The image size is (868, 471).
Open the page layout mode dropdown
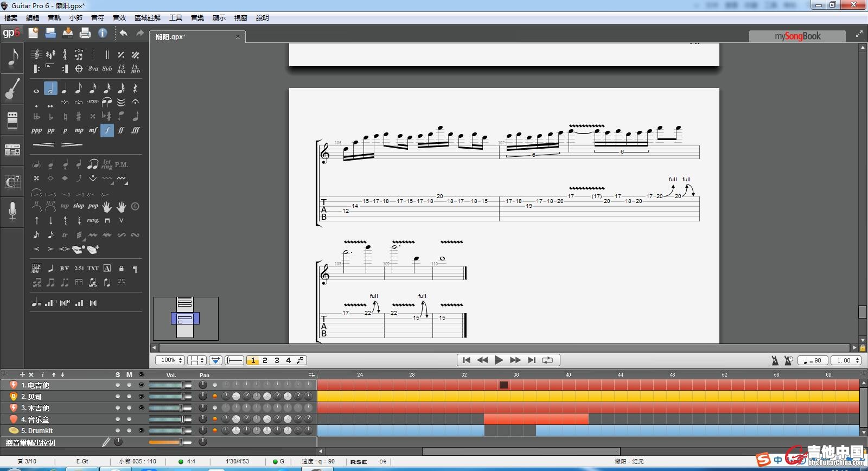click(197, 360)
